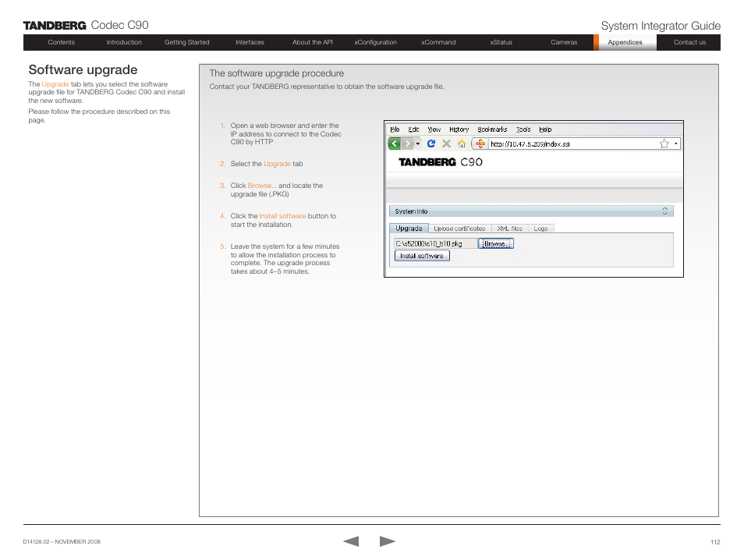Click the orange Upgrade link in sidebar text
Viewport: 744px width, 560px height.
(55, 84)
